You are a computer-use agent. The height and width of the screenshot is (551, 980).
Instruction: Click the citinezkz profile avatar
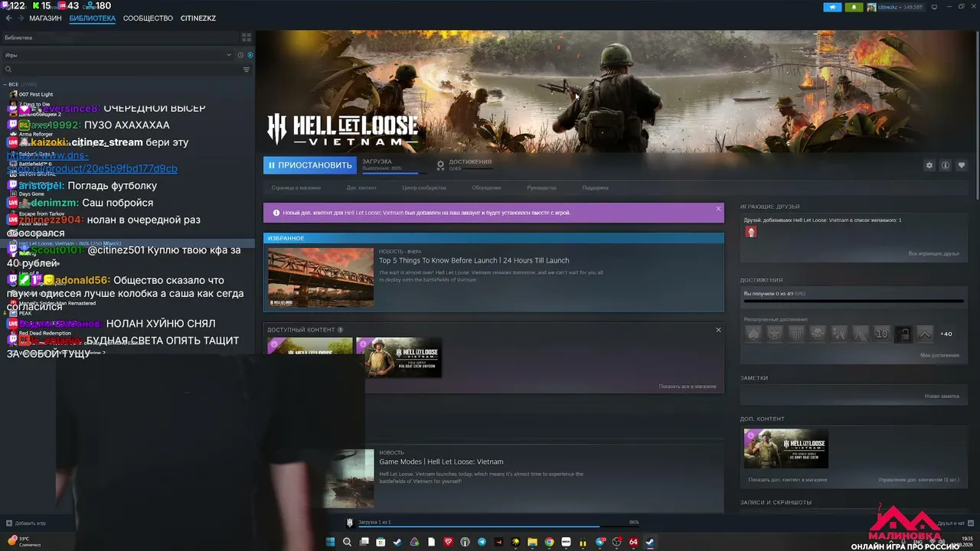pyautogui.click(x=872, y=7)
